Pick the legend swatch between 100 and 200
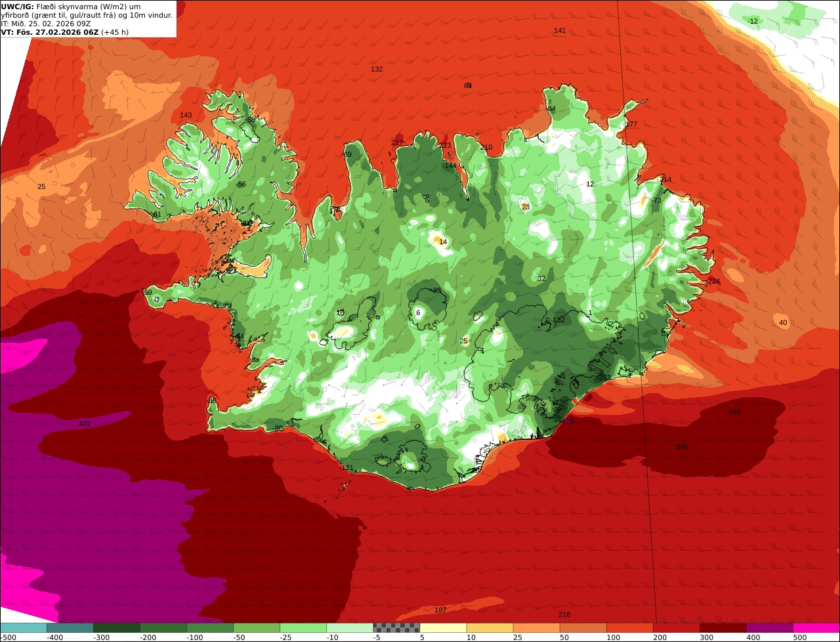840x642 pixels. 629,628
